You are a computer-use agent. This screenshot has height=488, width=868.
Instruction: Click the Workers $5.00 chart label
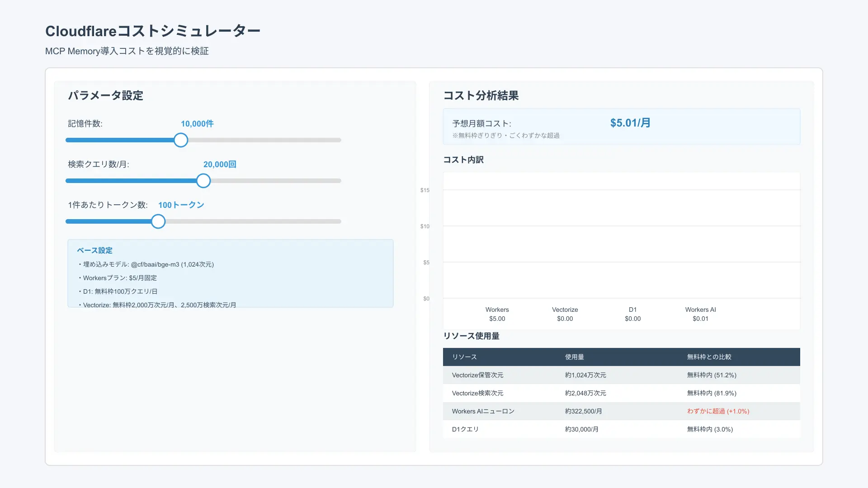(497, 314)
